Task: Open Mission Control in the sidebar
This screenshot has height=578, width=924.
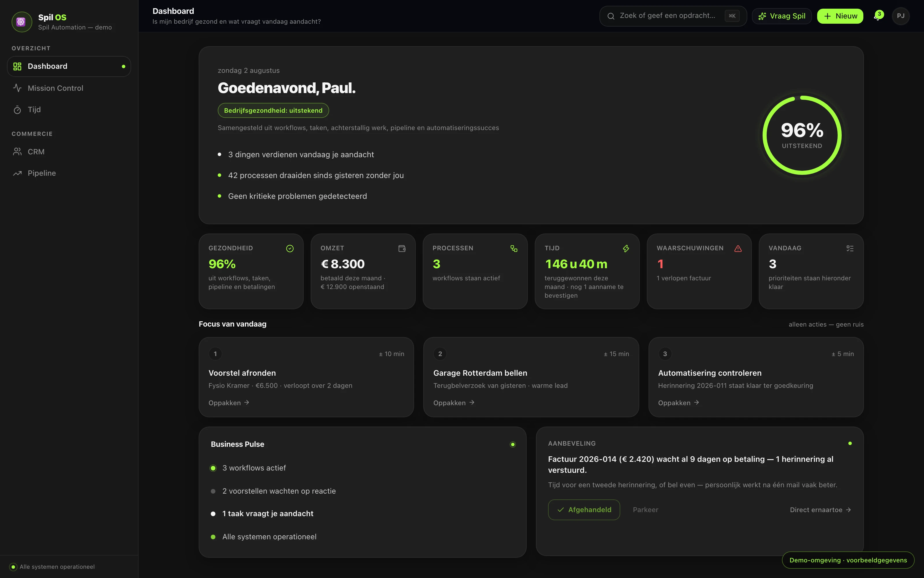Action: 69,88
